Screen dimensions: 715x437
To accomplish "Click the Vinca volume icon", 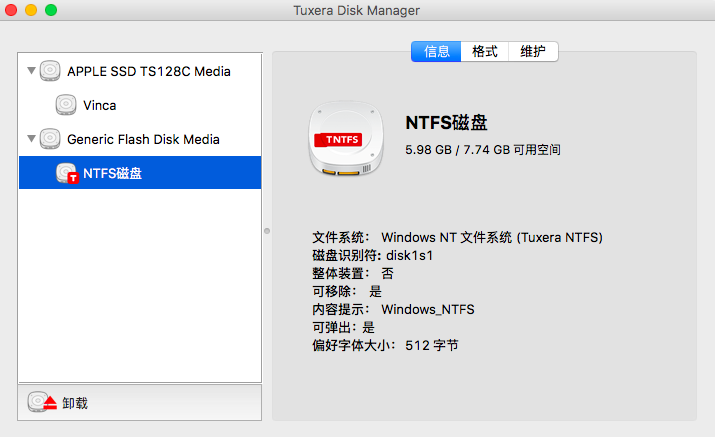I will [66, 105].
